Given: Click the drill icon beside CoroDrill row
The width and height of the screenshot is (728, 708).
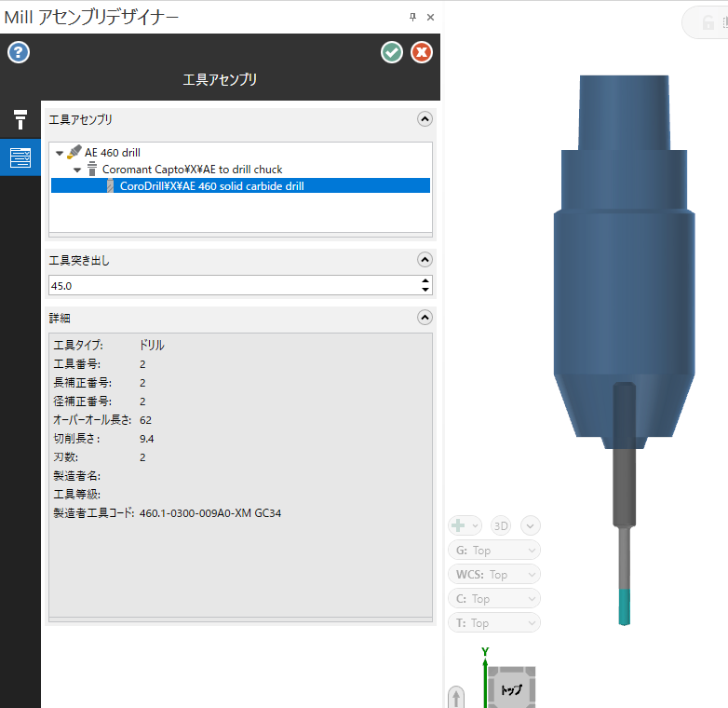Looking at the screenshot, I should [x=110, y=185].
